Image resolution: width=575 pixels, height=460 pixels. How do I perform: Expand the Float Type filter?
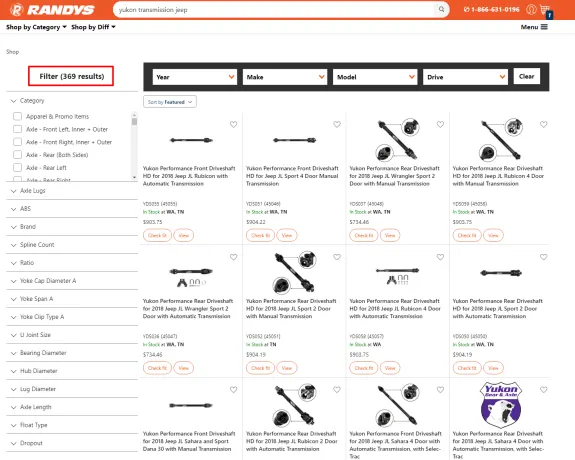pos(72,425)
